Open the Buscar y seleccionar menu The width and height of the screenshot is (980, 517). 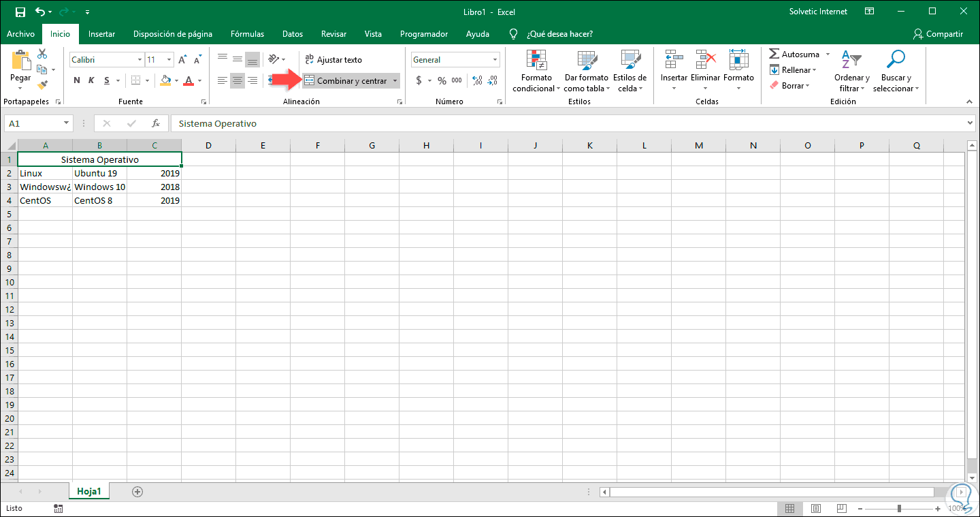(896, 72)
